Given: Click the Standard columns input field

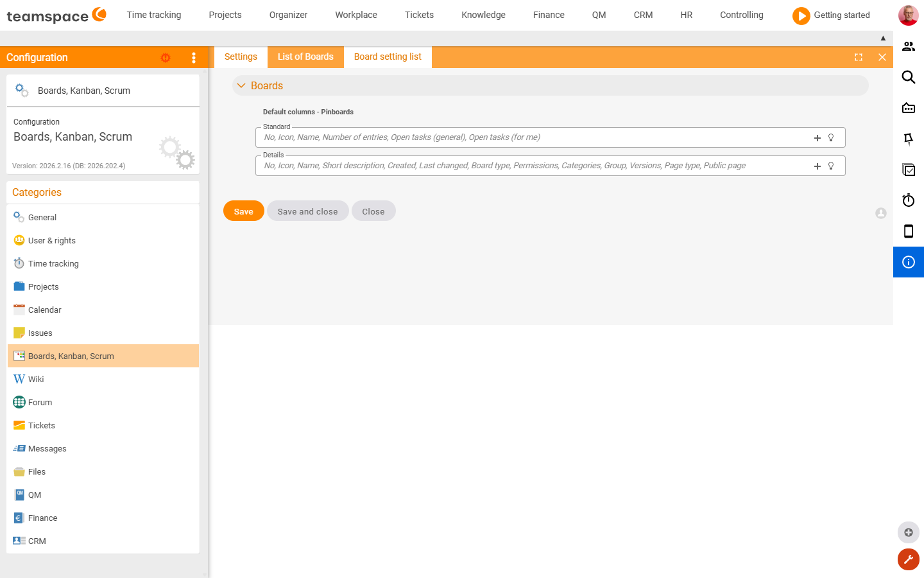Looking at the screenshot, I should pyautogui.click(x=550, y=137).
